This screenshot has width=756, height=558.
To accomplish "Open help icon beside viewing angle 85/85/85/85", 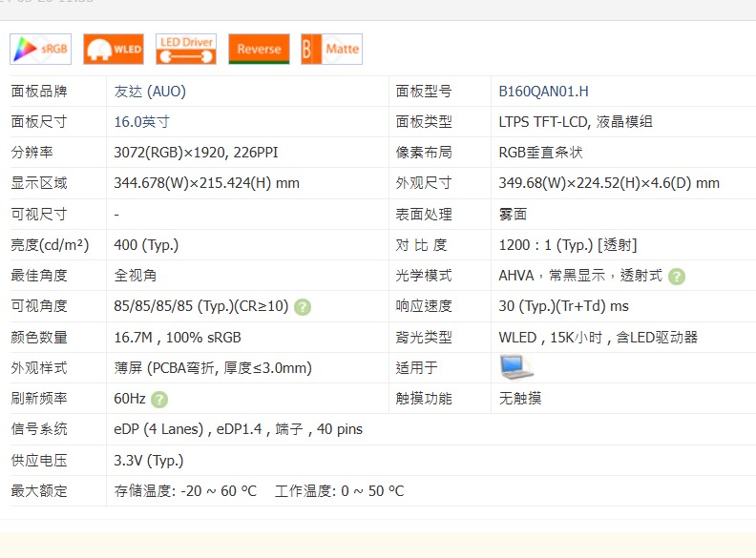I will (303, 307).
